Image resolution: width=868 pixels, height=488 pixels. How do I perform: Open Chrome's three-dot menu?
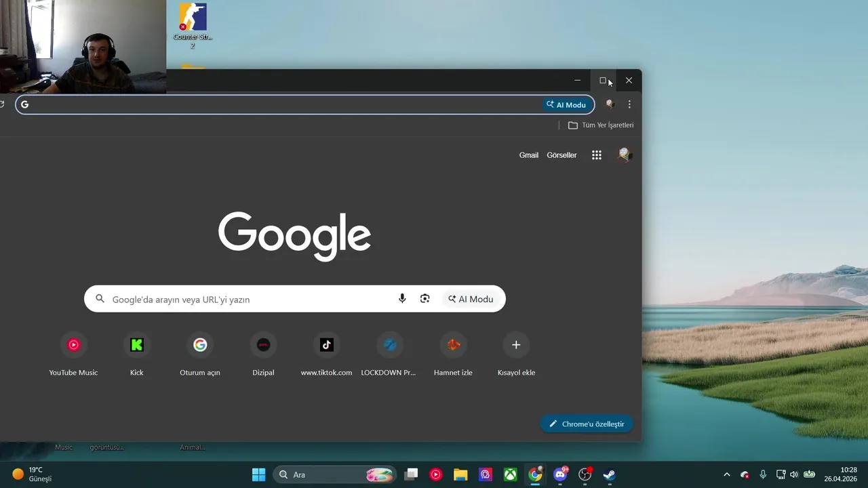click(x=629, y=104)
